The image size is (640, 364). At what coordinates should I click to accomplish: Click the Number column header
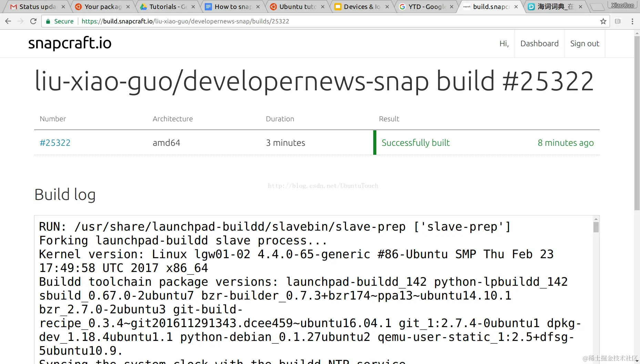pos(53,119)
